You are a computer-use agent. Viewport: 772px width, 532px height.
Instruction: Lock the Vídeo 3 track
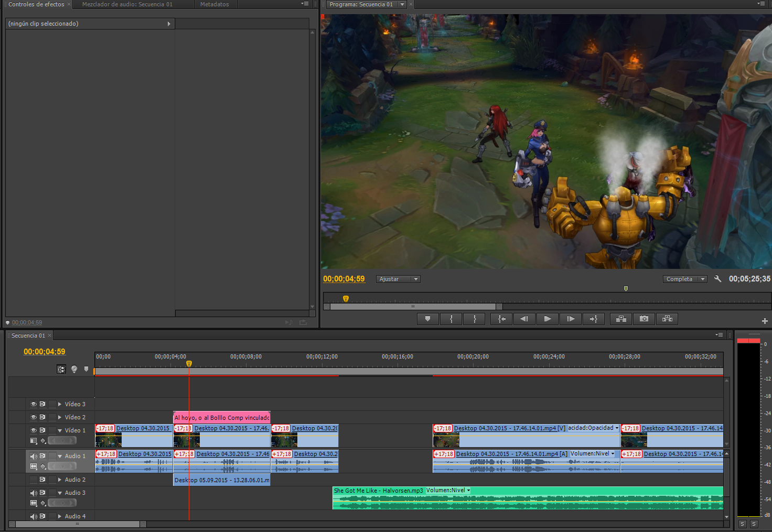(52, 404)
